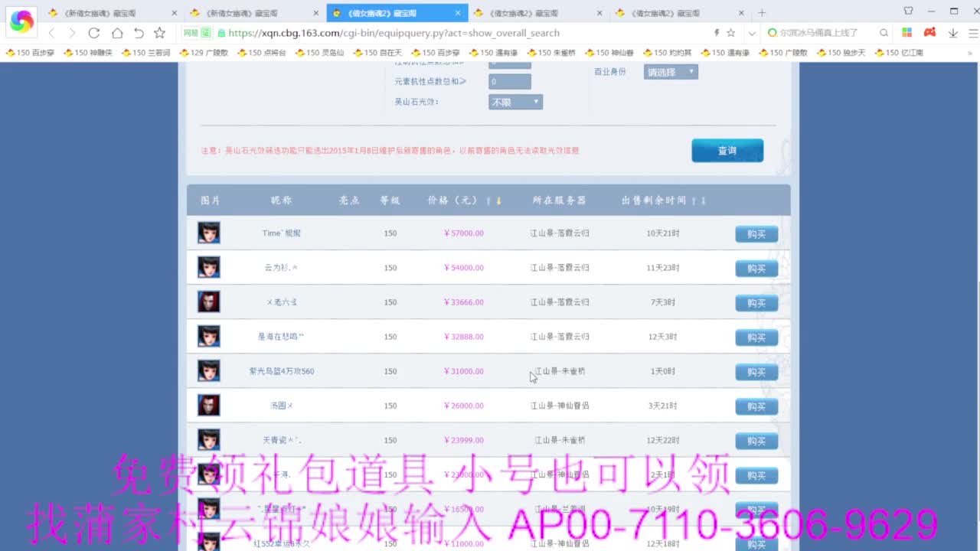Open the hamburger menu at top right
Image resolution: width=980 pixels, height=551 pixels.
click(973, 33)
